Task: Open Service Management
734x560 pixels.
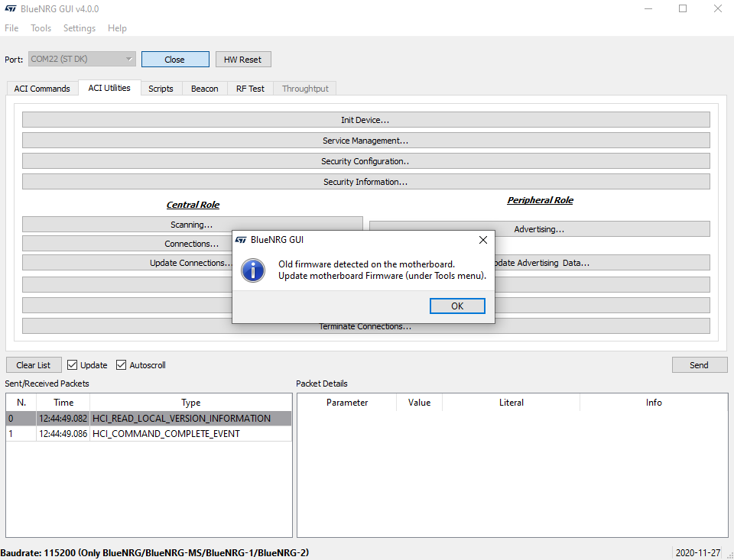Action: [x=366, y=141]
